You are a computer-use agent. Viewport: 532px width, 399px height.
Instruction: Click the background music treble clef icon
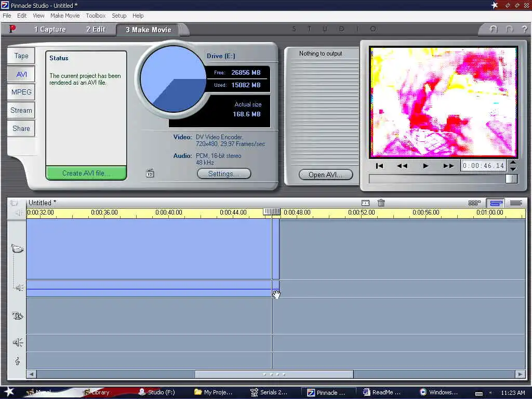point(17,361)
